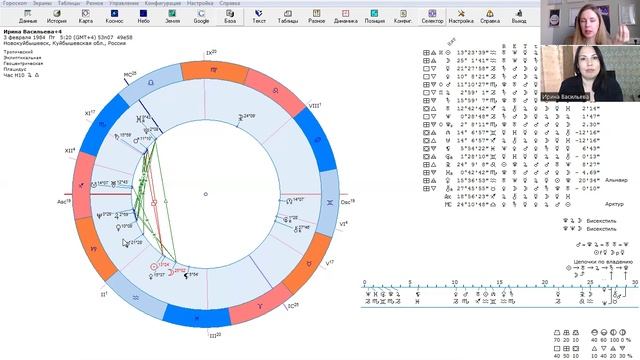Switch to the Космос view
This screenshot has height=360, width=640.
114,17
